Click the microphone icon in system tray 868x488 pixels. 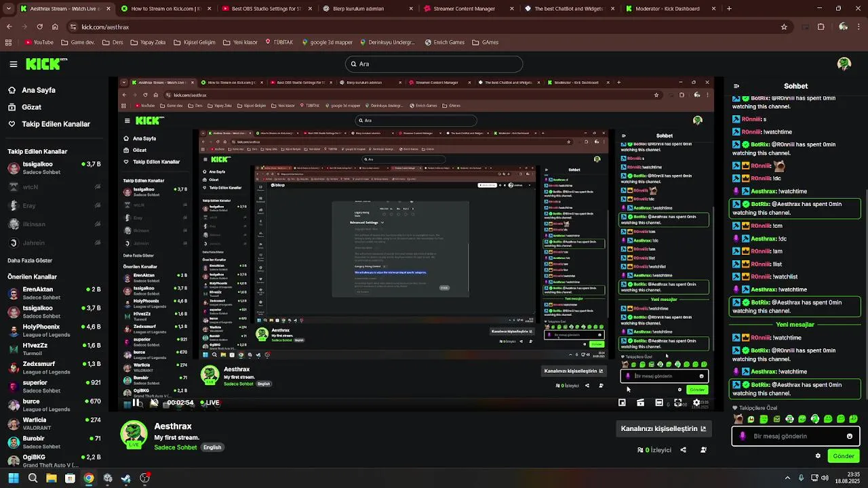[801, 478]
